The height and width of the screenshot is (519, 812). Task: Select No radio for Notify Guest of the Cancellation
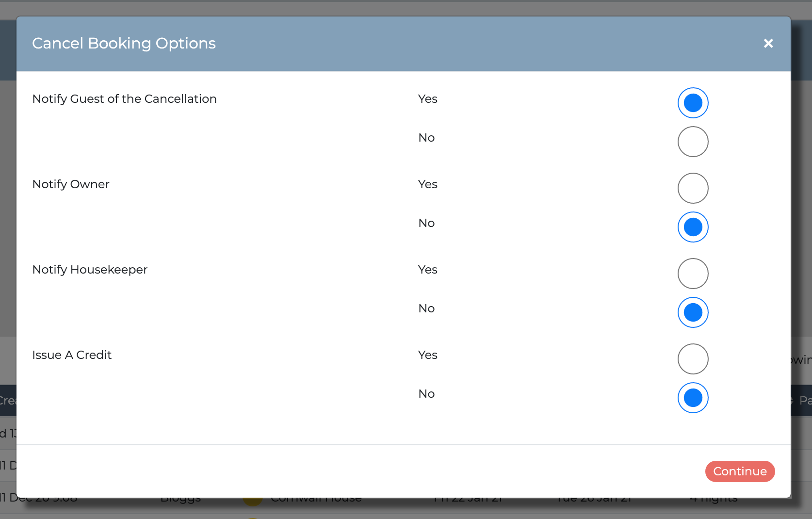pos(693,142)
